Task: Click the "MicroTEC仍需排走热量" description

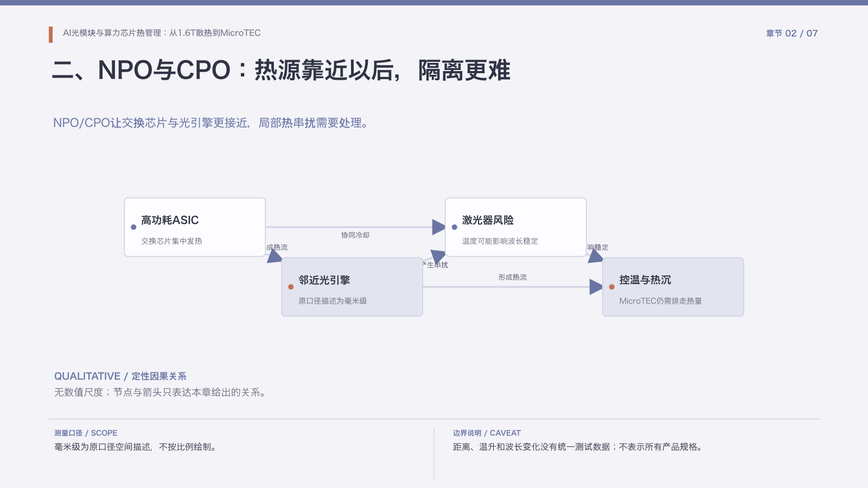Action: click(x=661, y=301)
